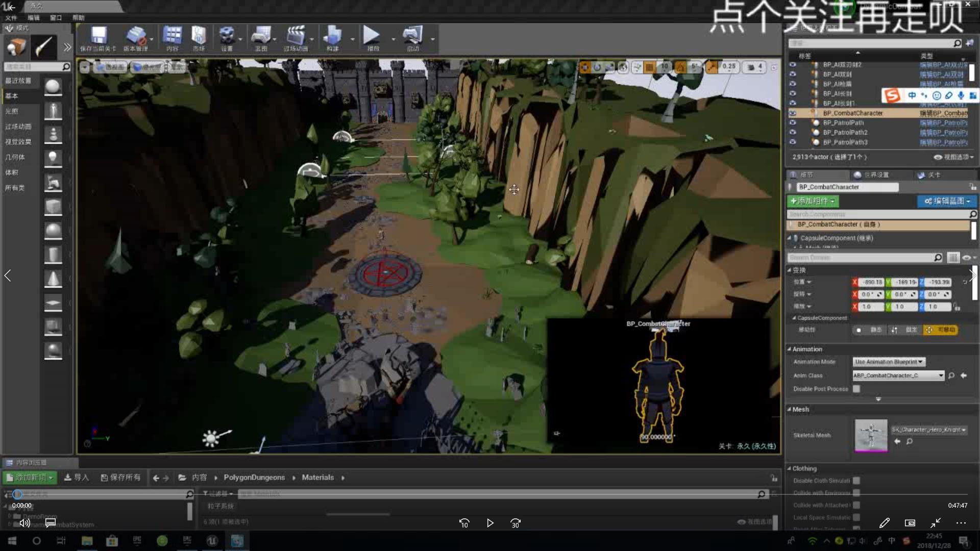Click the 编辑BP_PatrolPath link in type column
The image size is (980, 551).
click(x=944, y=123)
